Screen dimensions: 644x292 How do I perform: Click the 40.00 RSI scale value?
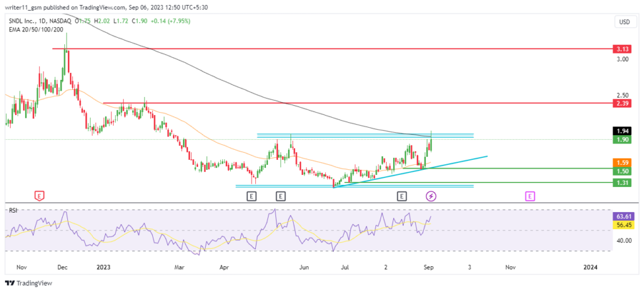(623, 240)
